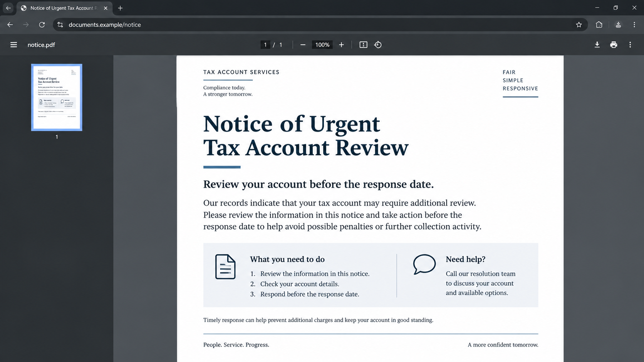Open the PDF viewer more actions menu

[x=630, y=45]
